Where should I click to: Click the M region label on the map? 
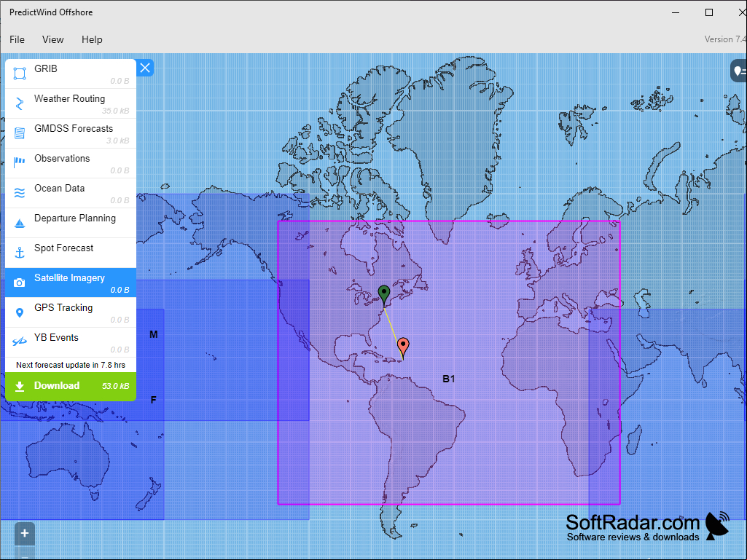[153, 334]
